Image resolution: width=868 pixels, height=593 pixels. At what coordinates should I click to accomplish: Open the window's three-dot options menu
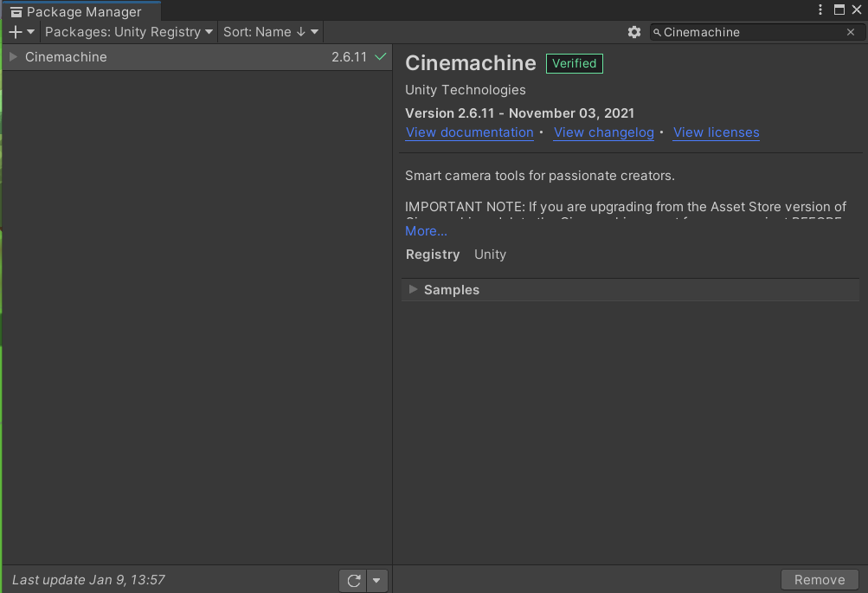[x=820, y=10]
